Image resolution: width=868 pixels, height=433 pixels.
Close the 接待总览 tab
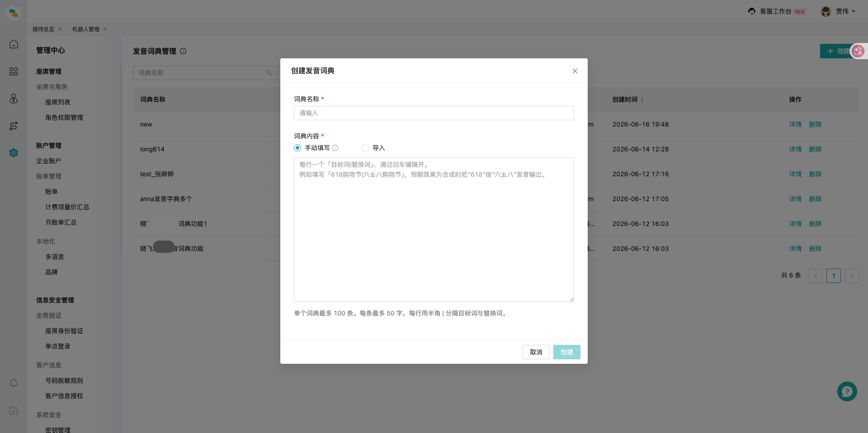pyautogui.click(x=60, y=29)
